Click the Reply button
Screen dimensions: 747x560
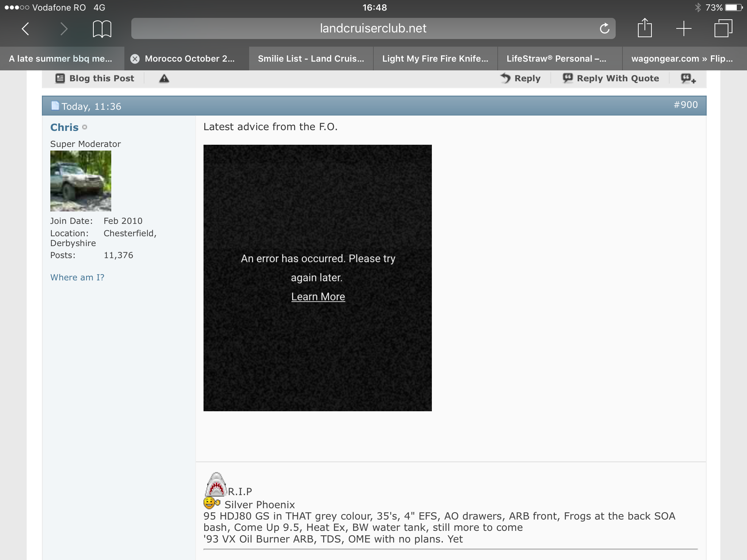(x=520, y=78)
